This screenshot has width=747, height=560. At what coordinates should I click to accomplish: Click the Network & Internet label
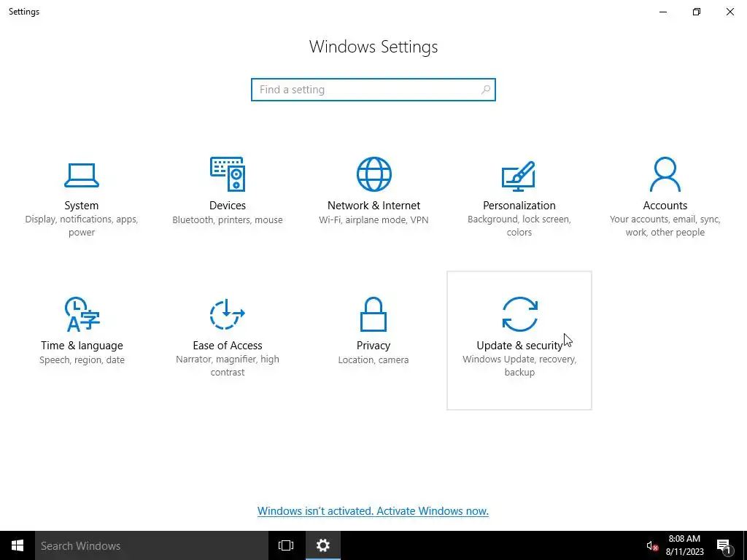(373, 205)
